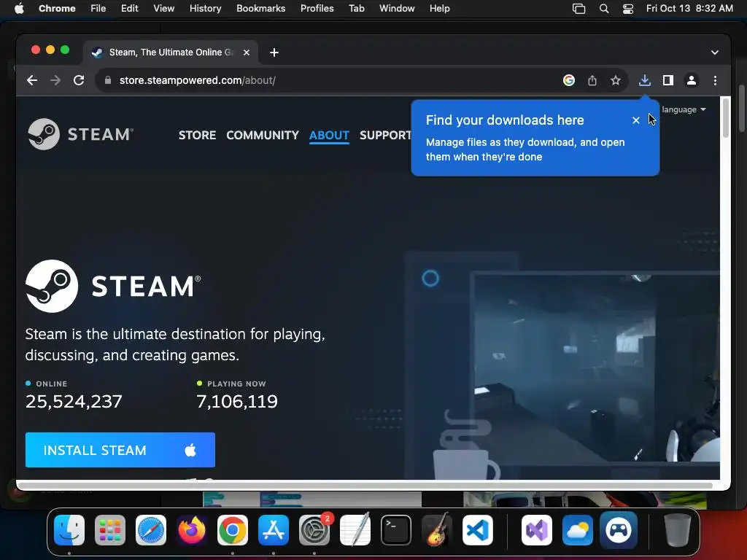Open game controller app in dock

pos(619,530)
